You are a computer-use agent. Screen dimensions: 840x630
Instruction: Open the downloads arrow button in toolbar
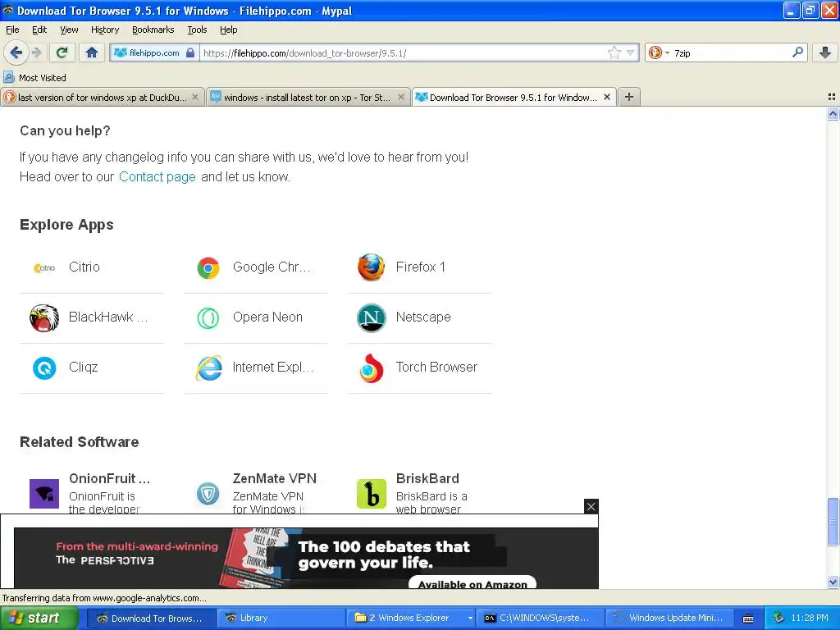pyautogui.click(x=825, y=52)
